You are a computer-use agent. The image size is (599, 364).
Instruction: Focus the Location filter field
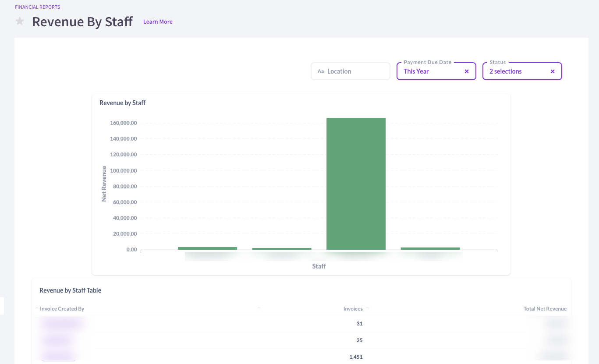pyautogui.click(x=351, y=71)
